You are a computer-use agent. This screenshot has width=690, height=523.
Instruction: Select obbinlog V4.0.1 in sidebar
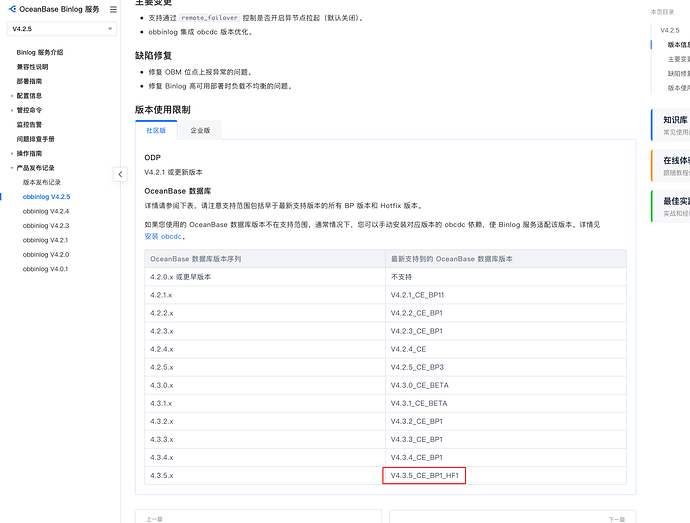(x=45, y=269)
